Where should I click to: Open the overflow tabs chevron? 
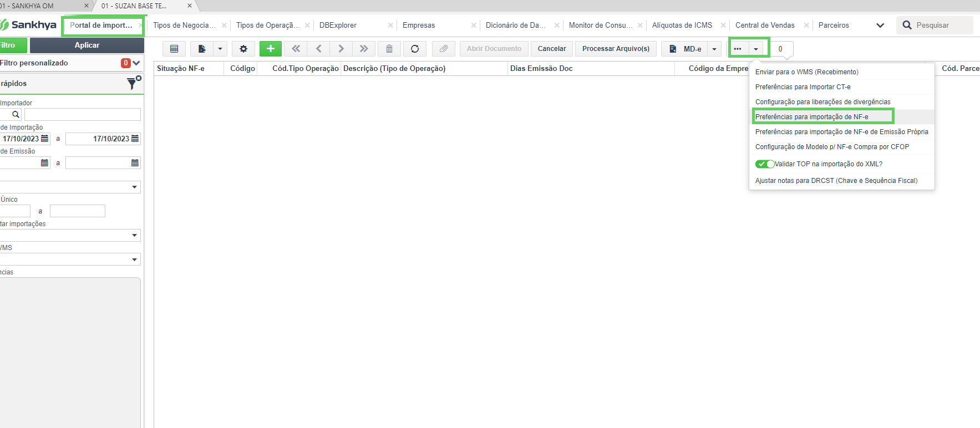point(880,26)
